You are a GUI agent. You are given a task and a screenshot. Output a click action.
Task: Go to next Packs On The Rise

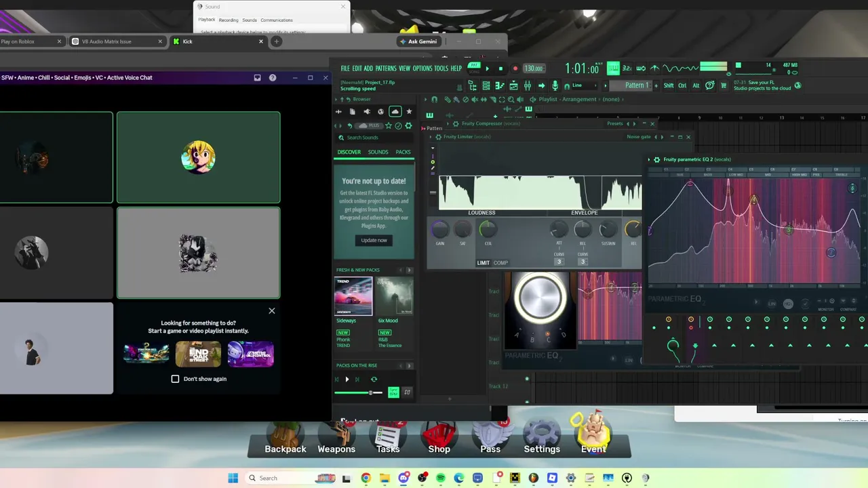click(409, 366)
